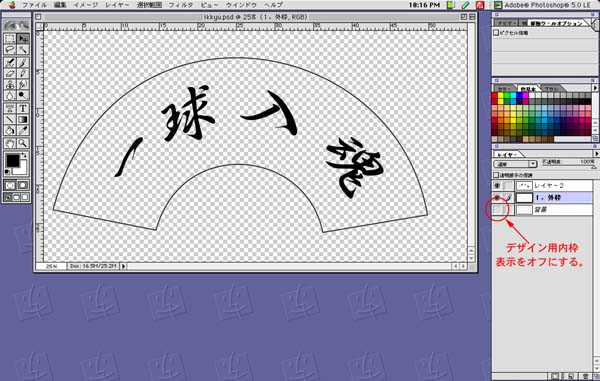Open the フィルタ menu
600x381 pixels.
tap(181, 5)
